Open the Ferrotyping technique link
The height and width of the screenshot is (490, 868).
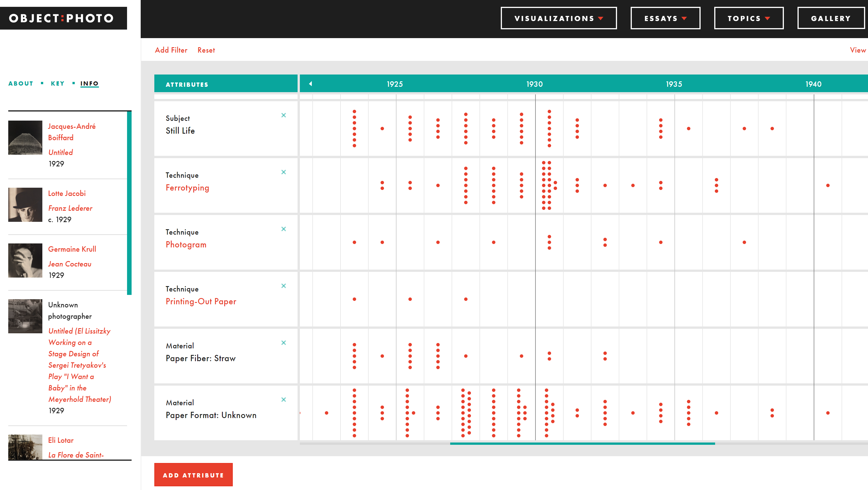click(x=187, y=188)
